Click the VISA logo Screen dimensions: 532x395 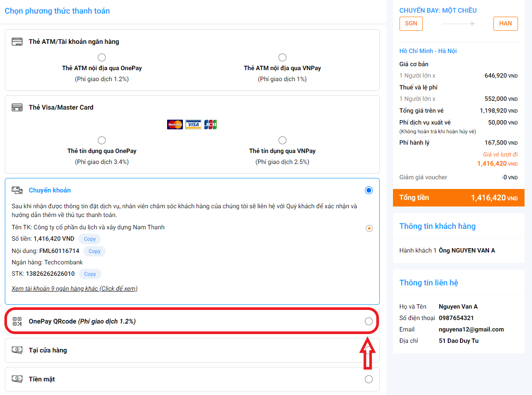(x=193, y=125)
